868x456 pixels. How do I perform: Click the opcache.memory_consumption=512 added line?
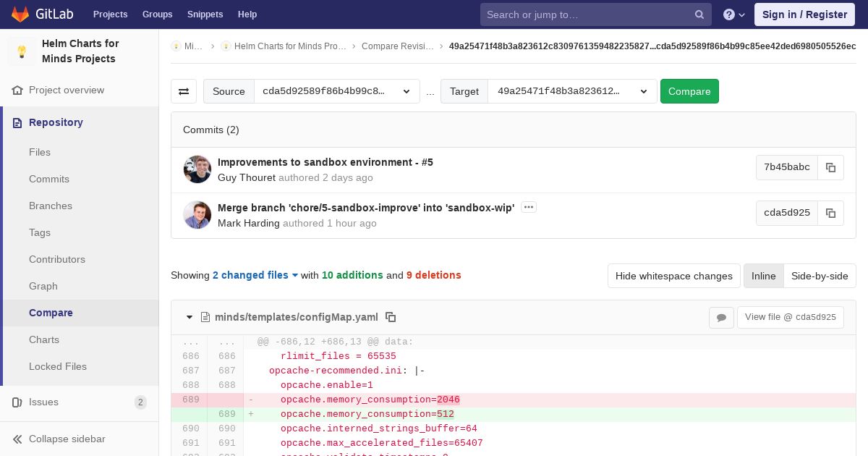(367, 414)
